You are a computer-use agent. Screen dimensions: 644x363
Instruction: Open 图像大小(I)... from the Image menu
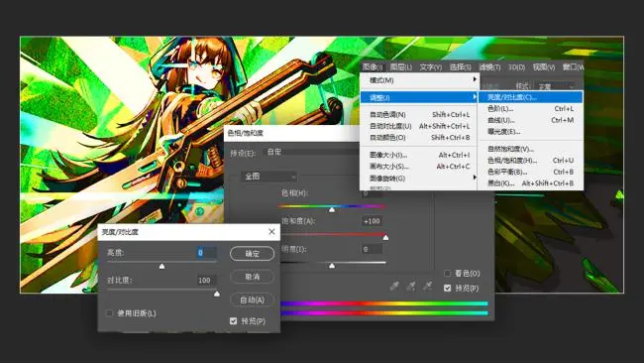[418, 155]
